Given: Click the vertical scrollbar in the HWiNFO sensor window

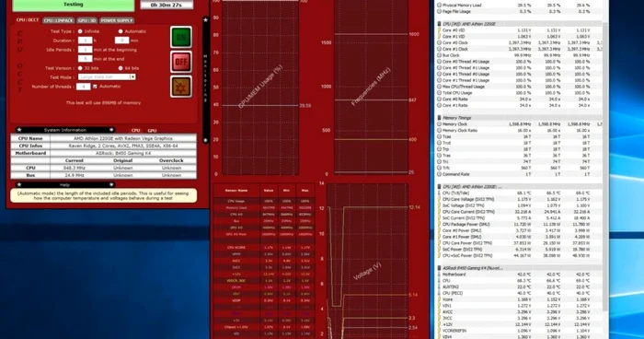Looking at the screenshot, I should [x=605, y=167].
